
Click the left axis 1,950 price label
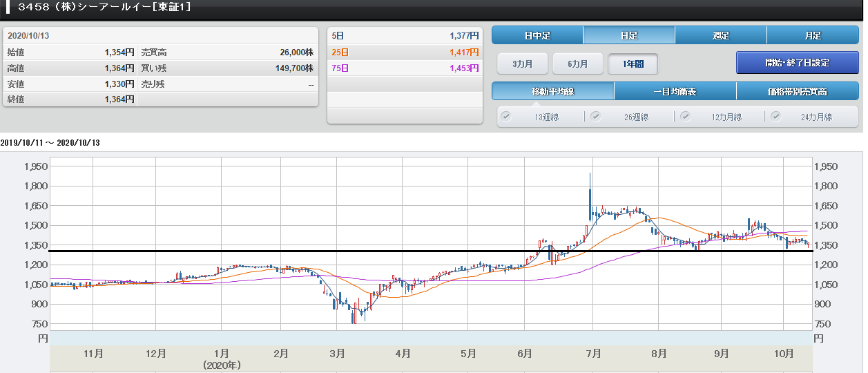point(35,166)
